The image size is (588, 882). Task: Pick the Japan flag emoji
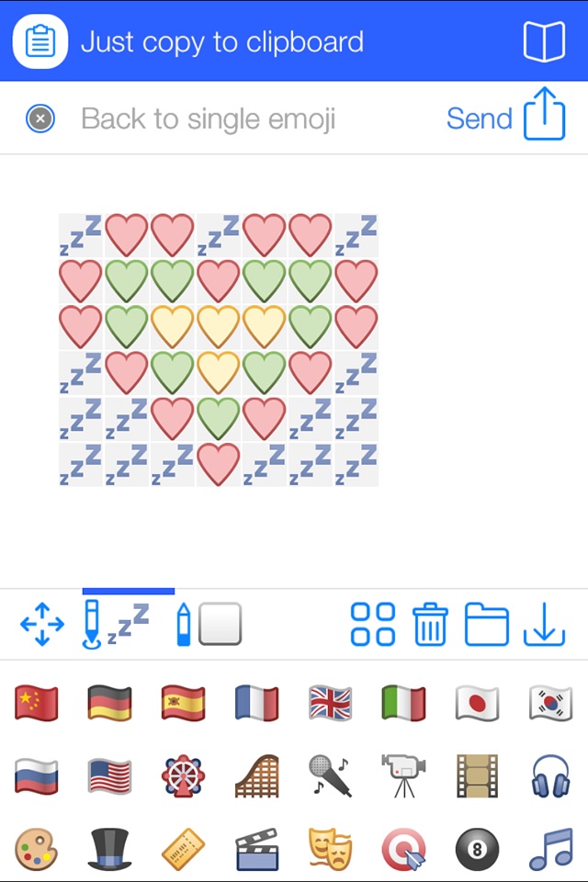point(477,703)
